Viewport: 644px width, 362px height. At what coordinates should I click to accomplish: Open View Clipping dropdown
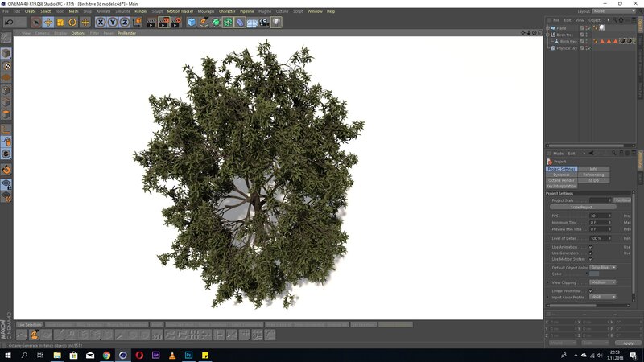click(x=603, y=282)
